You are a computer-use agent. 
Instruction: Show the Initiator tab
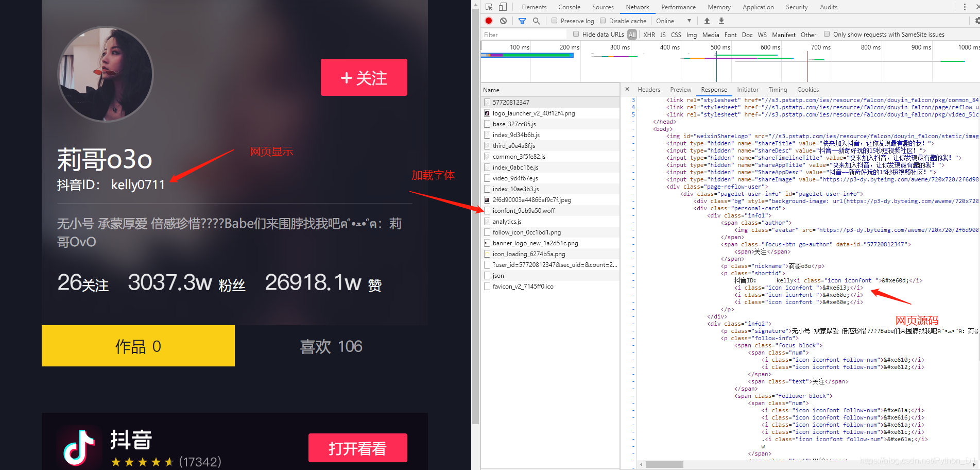pyautogui.click(x=748, y=89)
